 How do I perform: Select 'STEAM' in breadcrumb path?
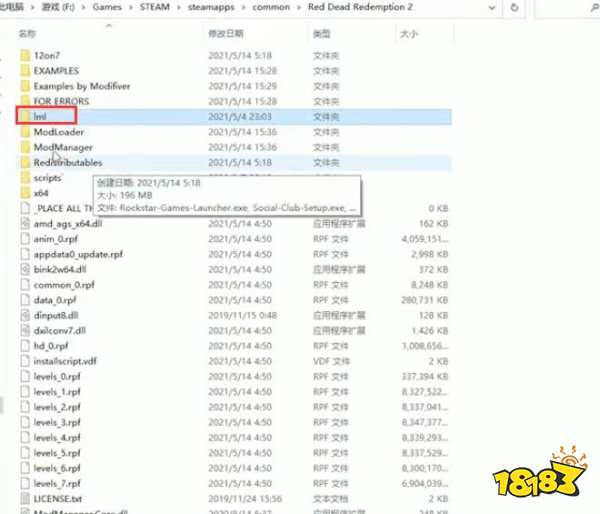(x=155, y=7)
